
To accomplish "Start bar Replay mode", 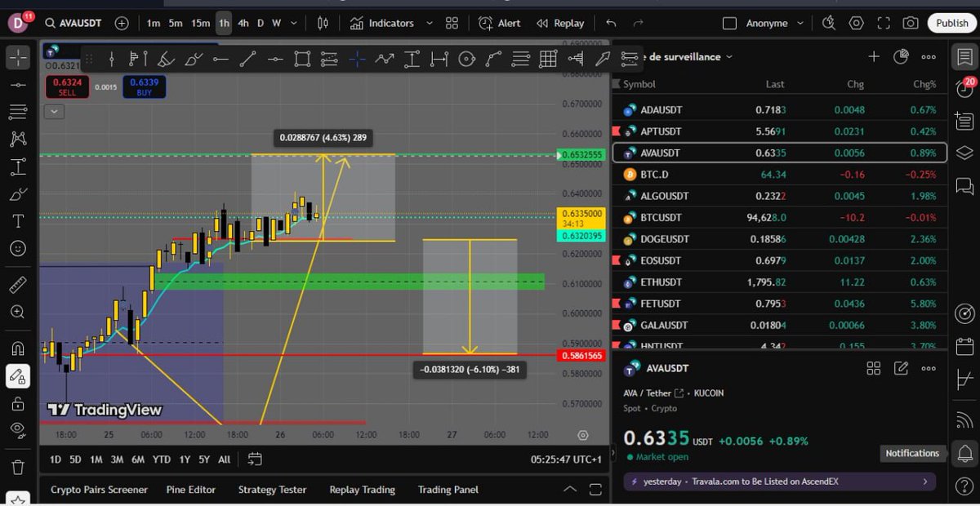I will 560,23.
